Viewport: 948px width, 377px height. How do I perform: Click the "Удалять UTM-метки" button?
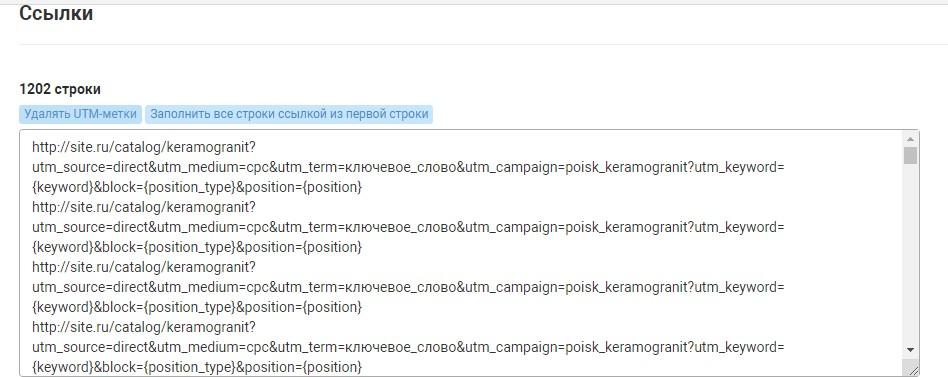click(x=80, y=114)
